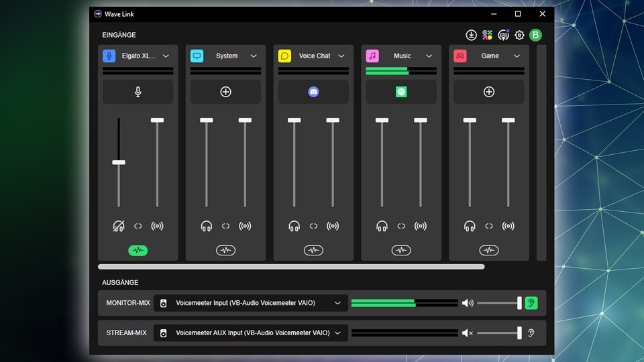The width and height of the screenshot is (644, 362).
Task: Mute Music channel stream output
Action: click(421, 226)
